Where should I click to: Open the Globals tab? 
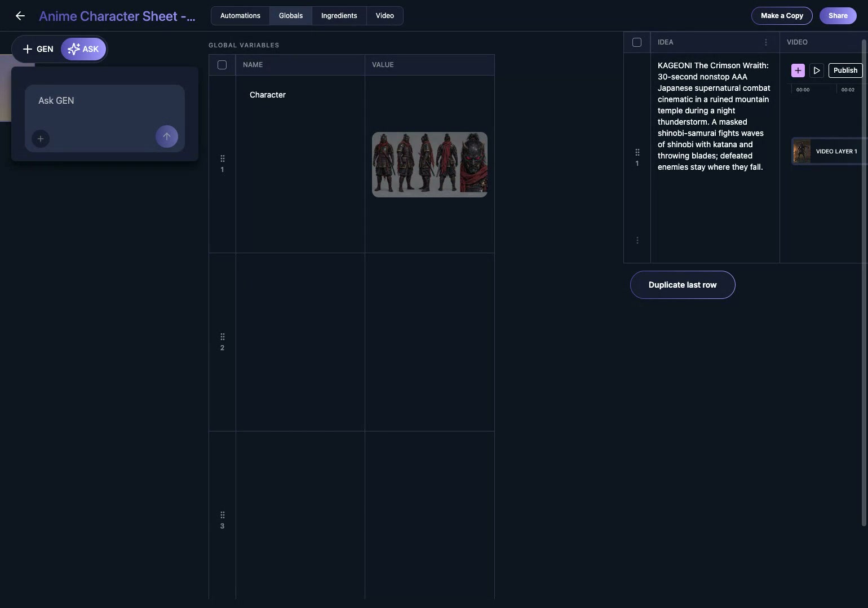(291, 16)
